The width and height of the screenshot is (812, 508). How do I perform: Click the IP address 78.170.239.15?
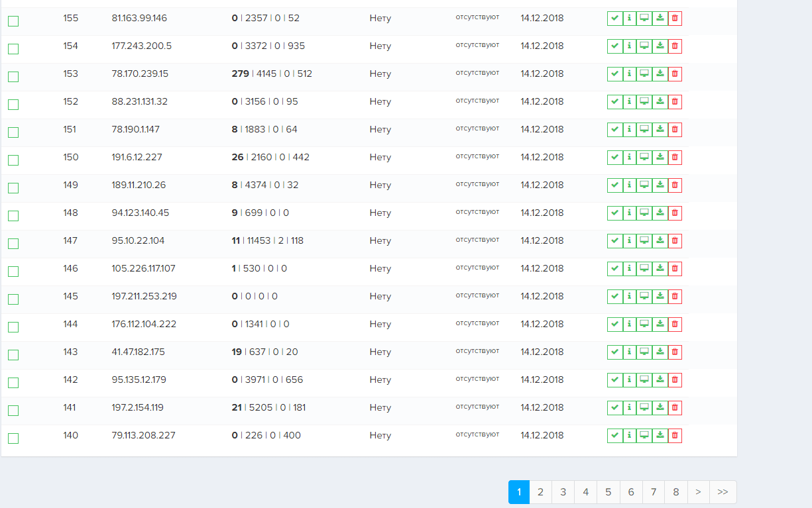point(139,74)
